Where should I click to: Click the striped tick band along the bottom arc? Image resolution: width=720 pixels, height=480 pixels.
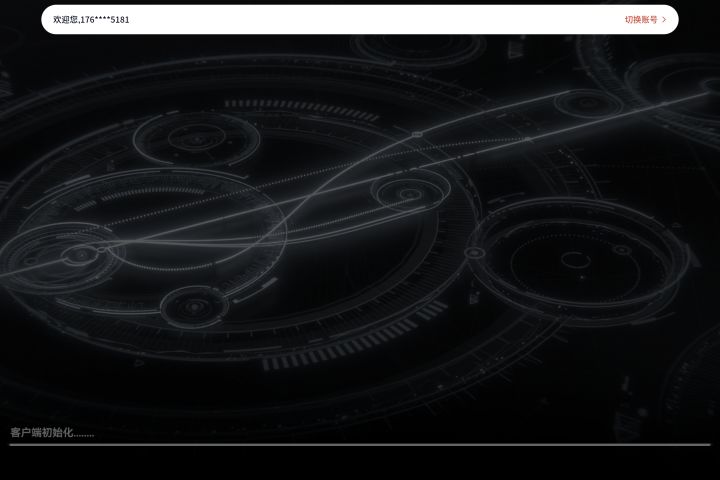tap(354, 338)
